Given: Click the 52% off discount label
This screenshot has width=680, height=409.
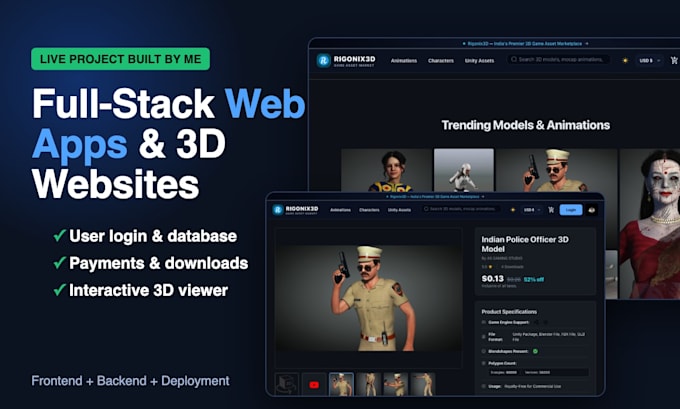Looking at the screenshot, I should pyautogui.click(x=534, y=280).
